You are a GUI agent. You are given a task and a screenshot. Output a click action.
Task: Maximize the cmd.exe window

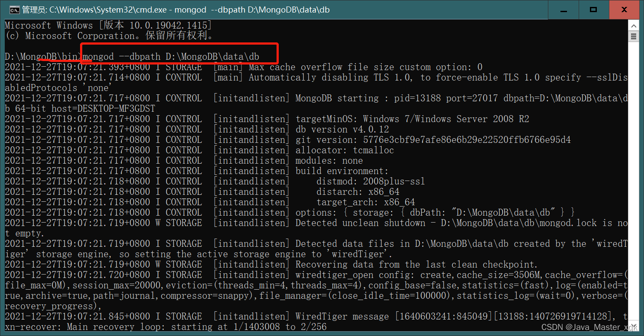click(593, 10)
